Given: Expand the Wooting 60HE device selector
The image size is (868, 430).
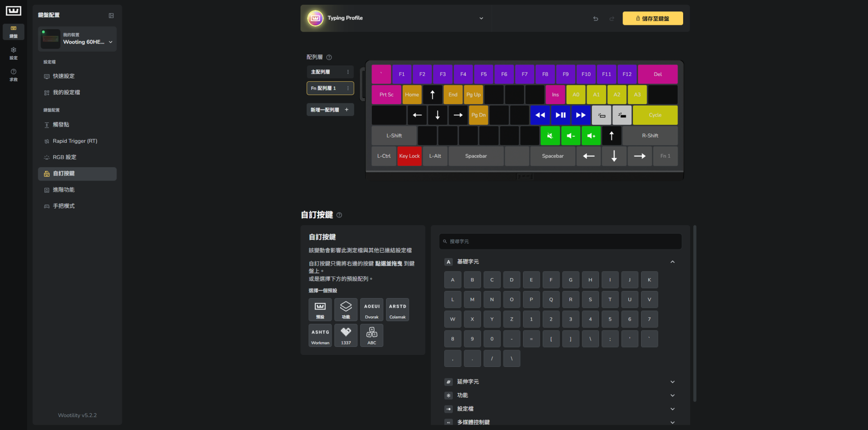Looking at the screenshot, I should 110,42.
